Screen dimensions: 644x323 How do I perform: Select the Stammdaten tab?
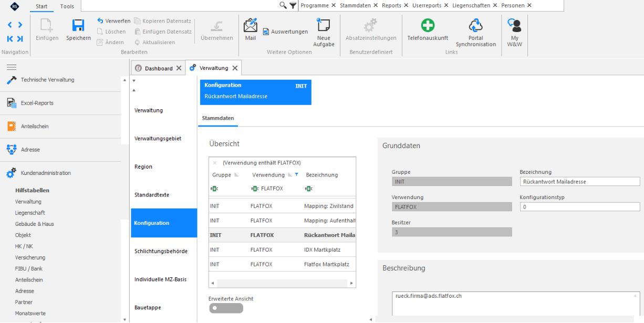tap(218, 118)
